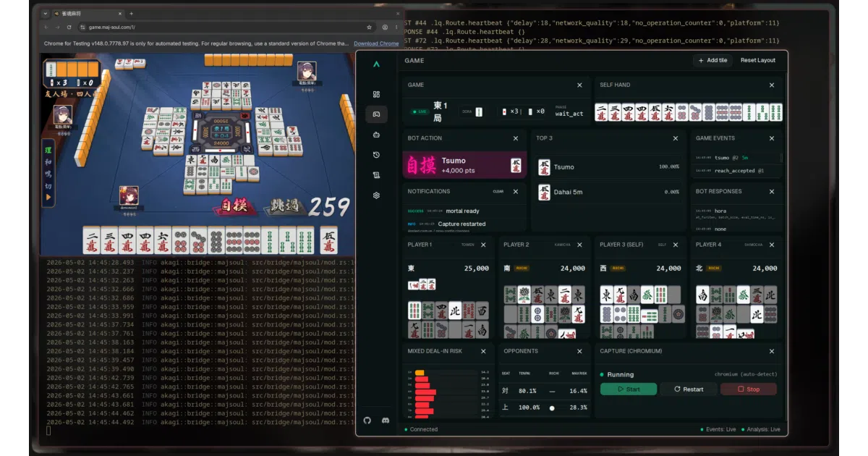
Task: Close the MIXED DEAL-IN RISK tile
Action: (x=483, y=351)
